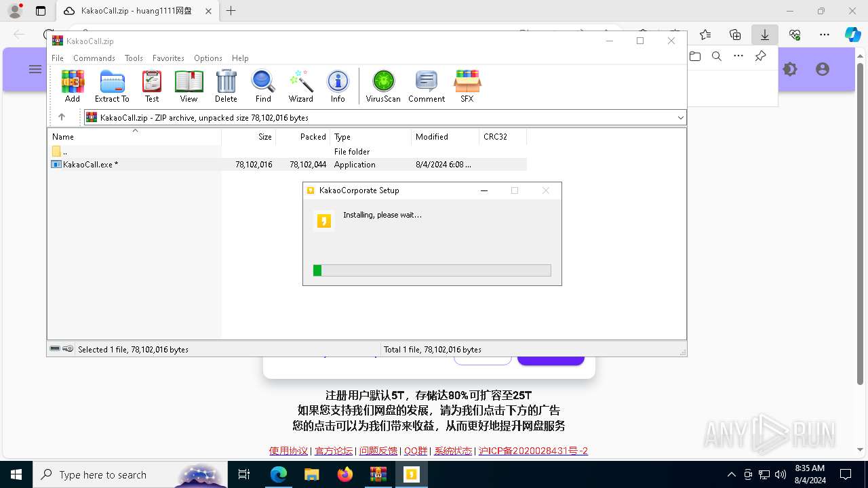Run the Test archive tool

(x=152, y=86)
